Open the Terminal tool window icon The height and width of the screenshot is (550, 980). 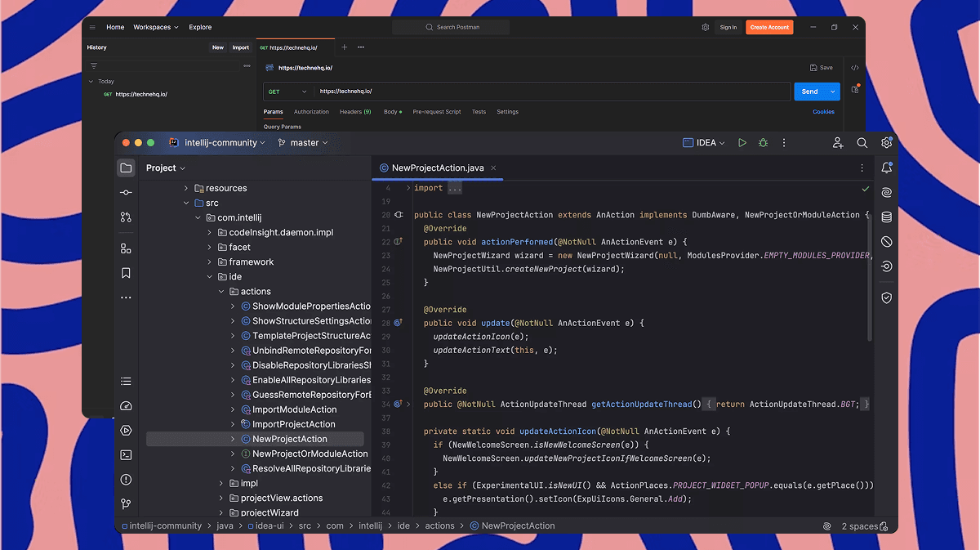coord(126,455)
